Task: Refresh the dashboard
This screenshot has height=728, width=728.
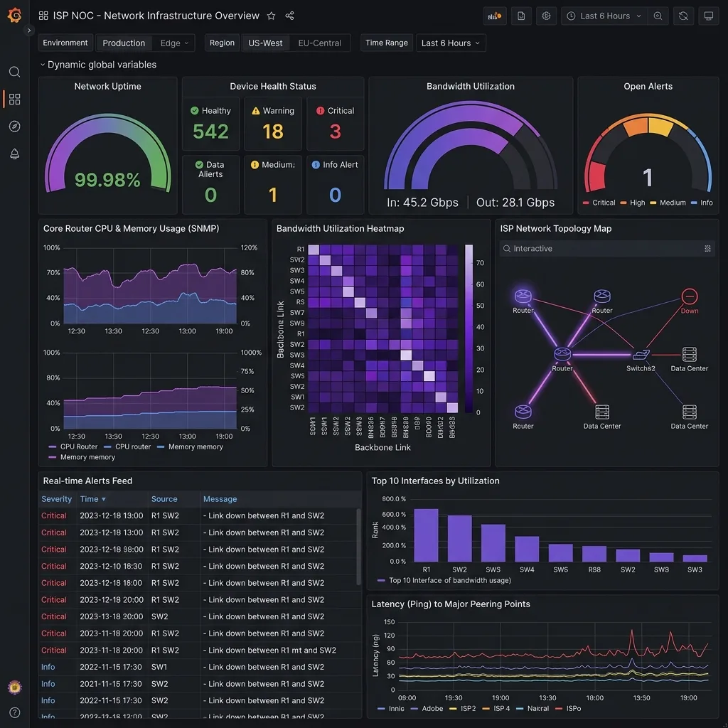Action: pyautogui.click(x=683, y=16)
